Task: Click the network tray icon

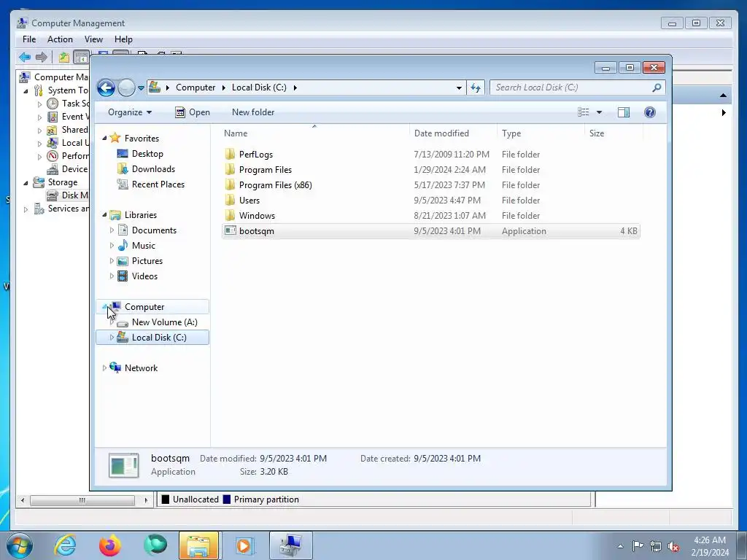Action: click(656, 546)
